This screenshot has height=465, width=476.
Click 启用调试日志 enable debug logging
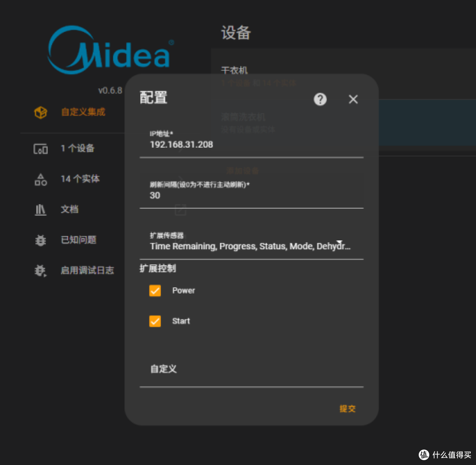click(87, 270)
